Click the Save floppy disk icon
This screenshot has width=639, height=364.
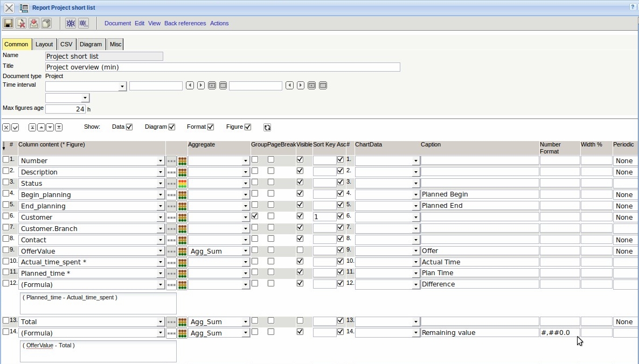pyautogui.click(x=8, y=23)
